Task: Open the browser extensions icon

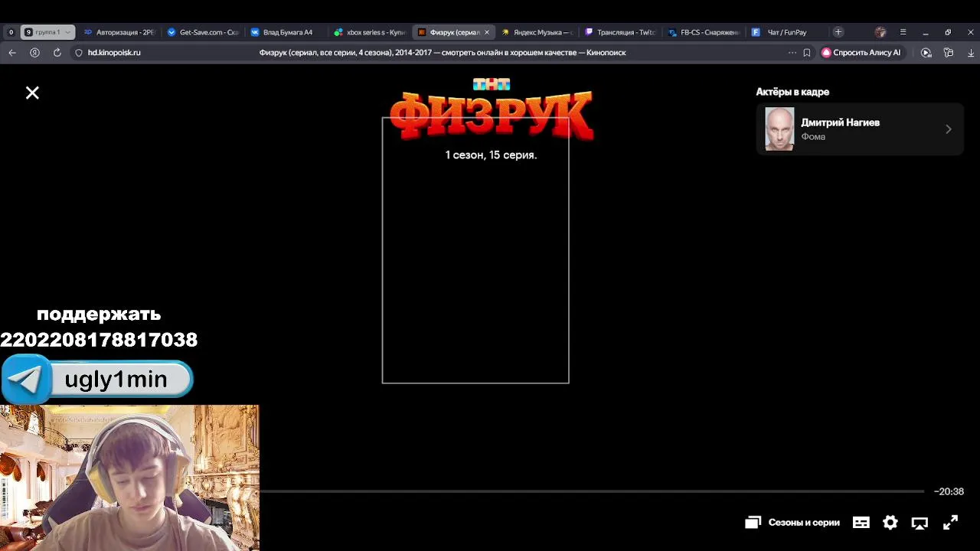Action: click(949, 53)
